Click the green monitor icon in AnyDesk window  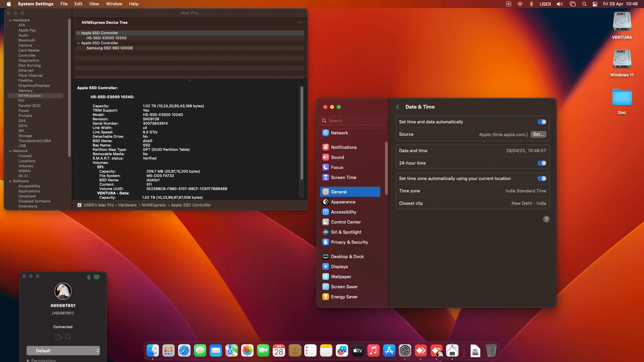coord(97,277)
